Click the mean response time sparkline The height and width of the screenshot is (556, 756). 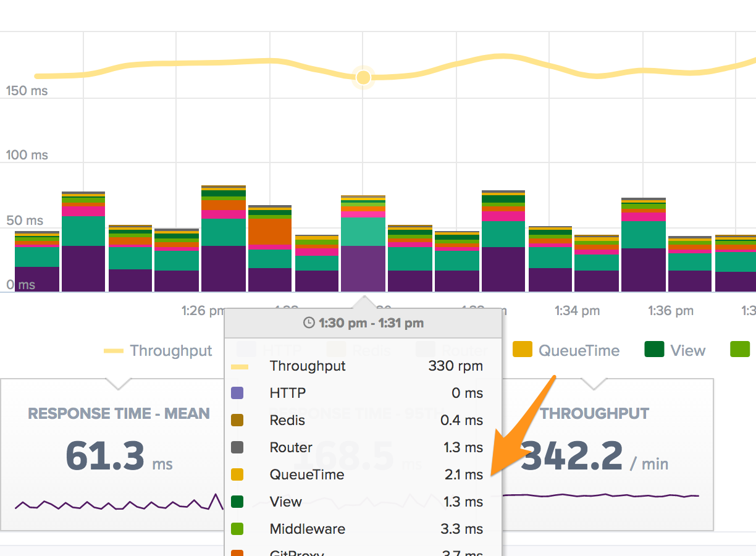pos(120,503)
